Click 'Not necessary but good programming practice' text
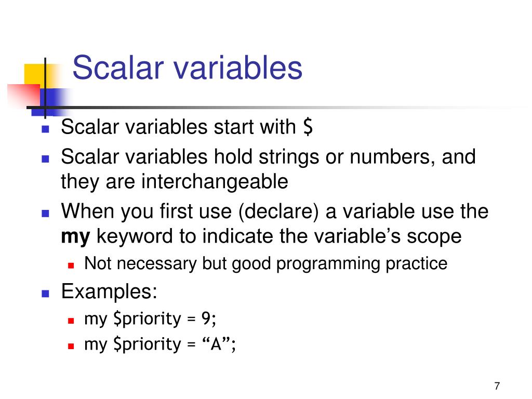Viewport: 532px width, 399px height. (265, 263)
